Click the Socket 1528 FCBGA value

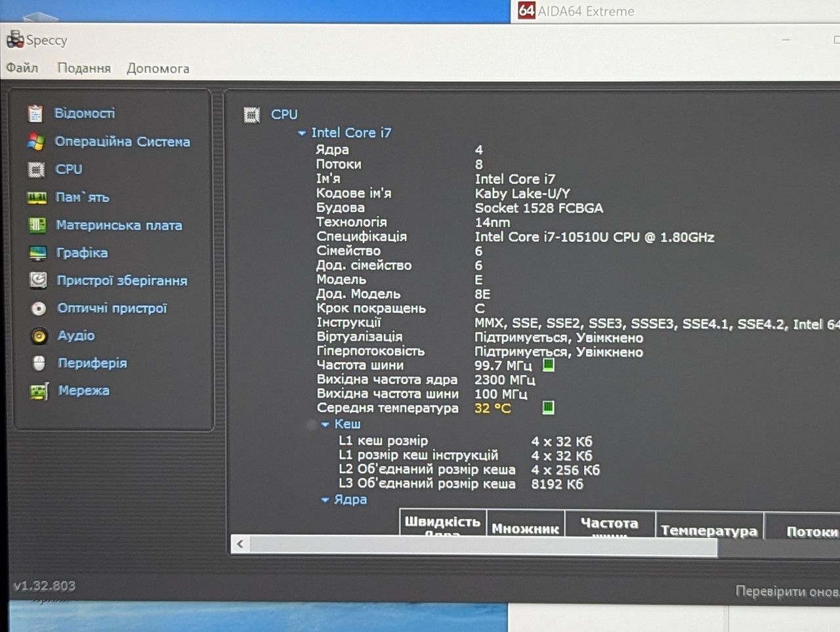pyautogui.click(x=539, y=208)
